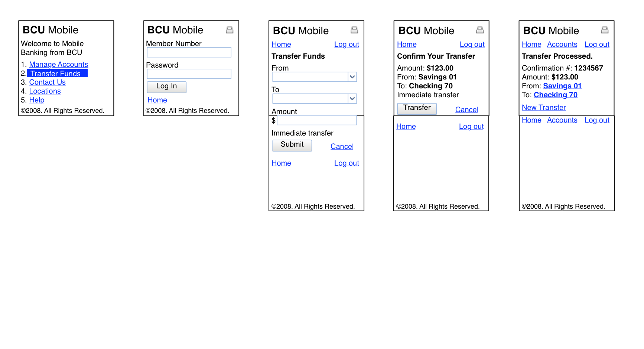Open the Locations menu option
Viewport: 644px width, 349px height.
click(45, 91)
